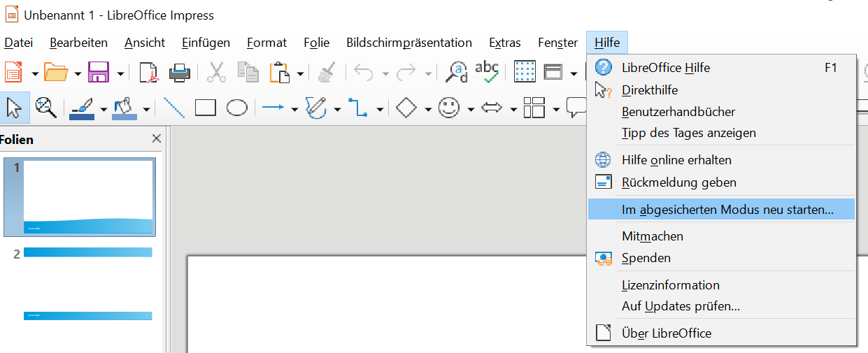Open Find and Replace icon
The height and width of the screenshot is (353, 868).
457,72
